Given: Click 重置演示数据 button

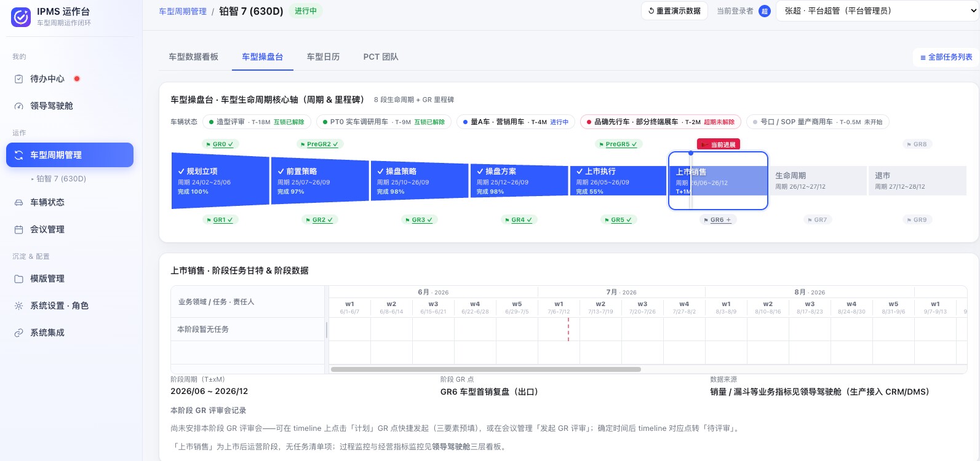Looking at the screenshot, I should pos(674,11).
